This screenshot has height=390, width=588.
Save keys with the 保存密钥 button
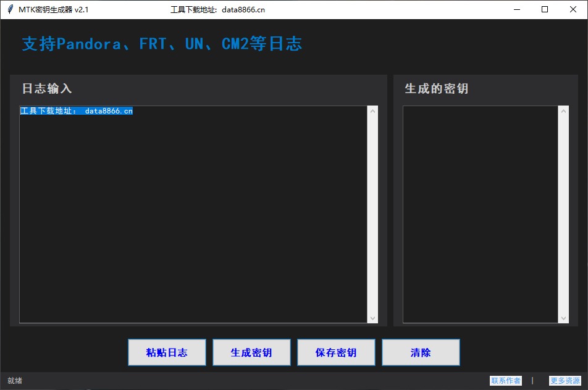336,352
